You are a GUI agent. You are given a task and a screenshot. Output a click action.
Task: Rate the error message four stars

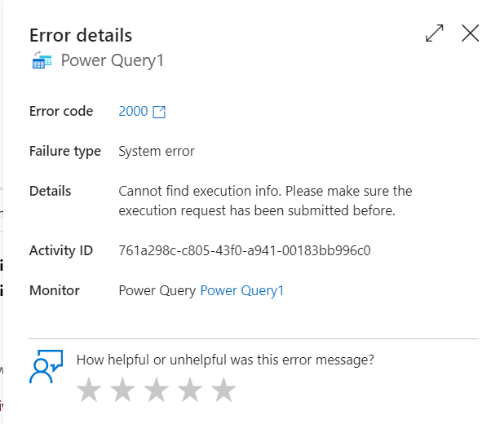[x=190, y=390]
